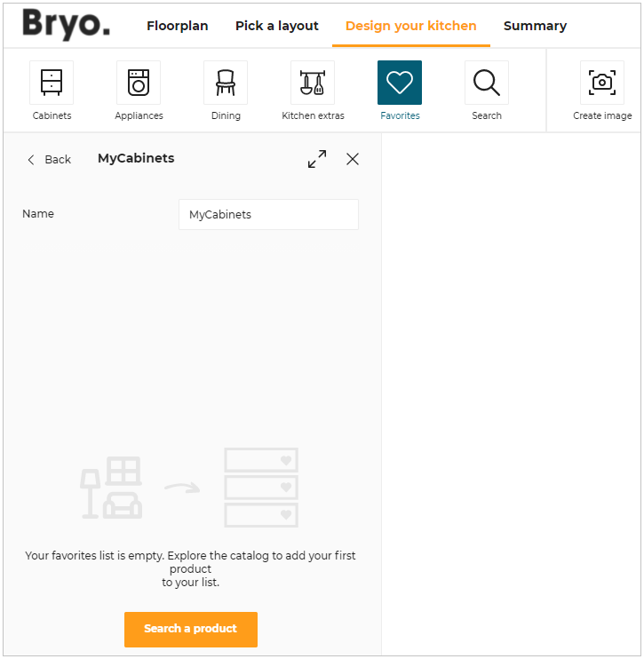Image resolution: width=644 pixels, height=659 pixels.
Task: Click the Favorites heart icon
Action: pyautogui.click(x=400, y=83)
